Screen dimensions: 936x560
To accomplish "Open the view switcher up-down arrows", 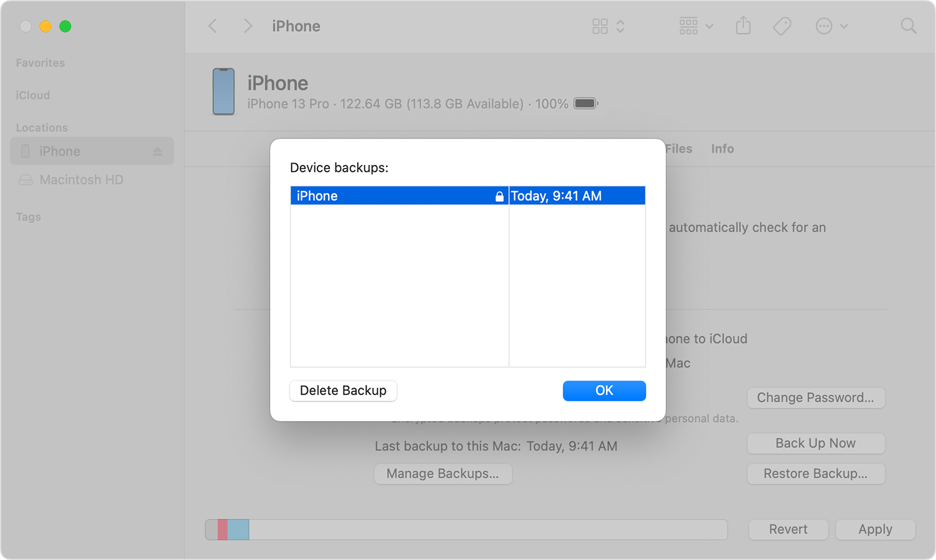I will coord(620,26).
